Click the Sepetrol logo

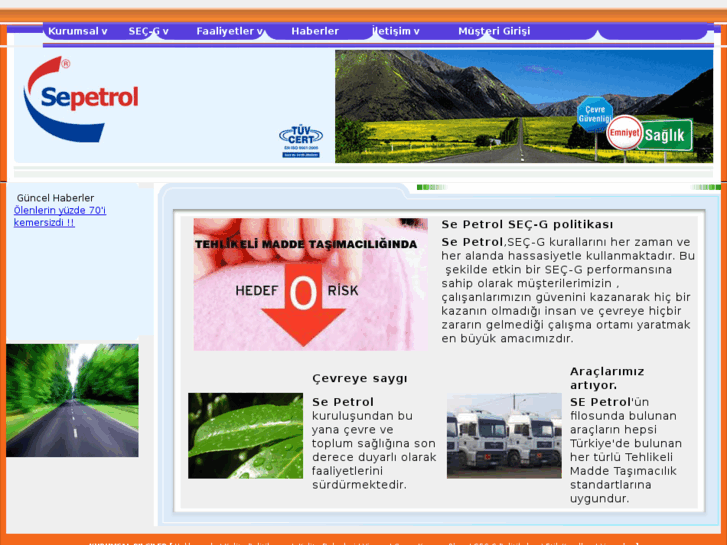coord(82,99)
